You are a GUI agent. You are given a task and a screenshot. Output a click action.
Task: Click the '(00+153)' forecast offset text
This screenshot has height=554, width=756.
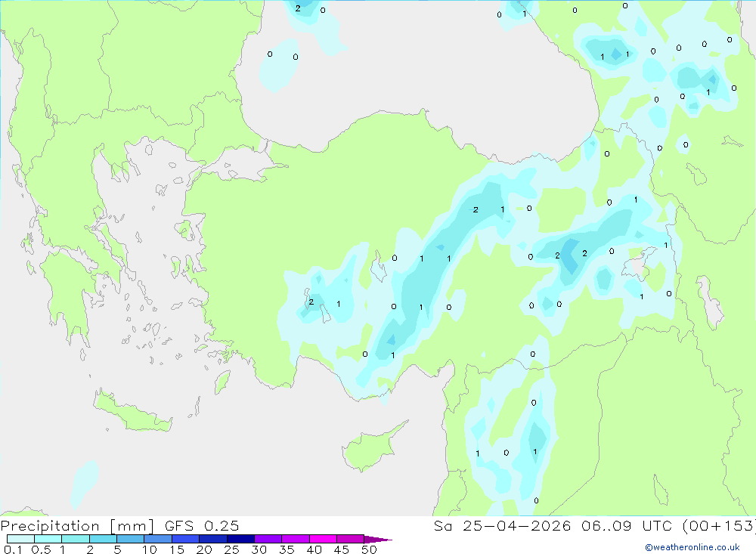(x=719, y=526)
